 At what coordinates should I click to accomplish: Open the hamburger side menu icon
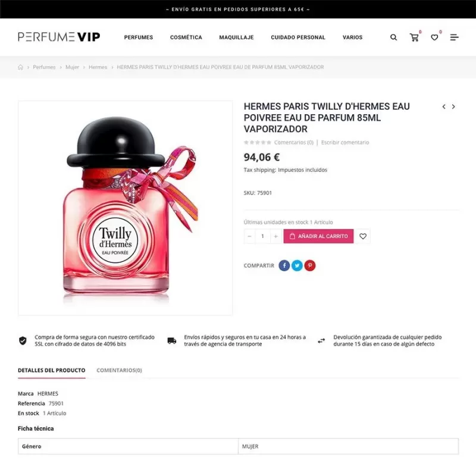[x=454, y=37]
